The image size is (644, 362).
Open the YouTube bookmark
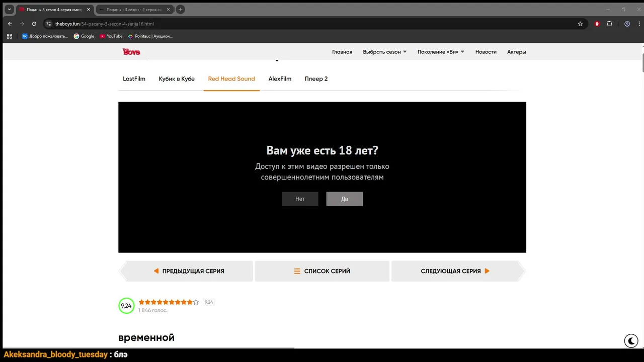pos(111,36)
